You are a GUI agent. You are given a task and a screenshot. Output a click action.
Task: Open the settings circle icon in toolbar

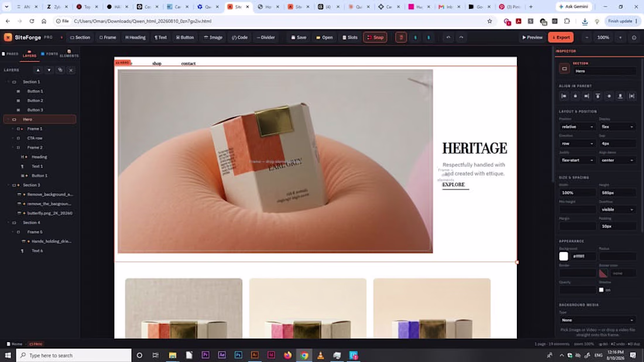point(634,37)
